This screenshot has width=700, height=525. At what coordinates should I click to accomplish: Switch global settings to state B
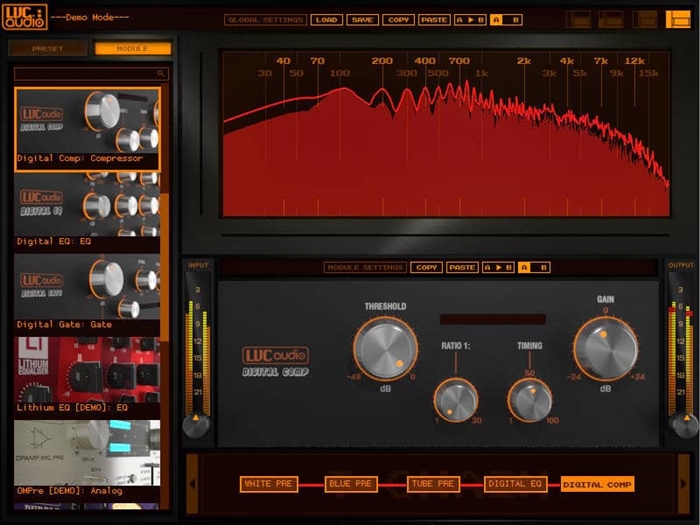(x=514, y=19)
